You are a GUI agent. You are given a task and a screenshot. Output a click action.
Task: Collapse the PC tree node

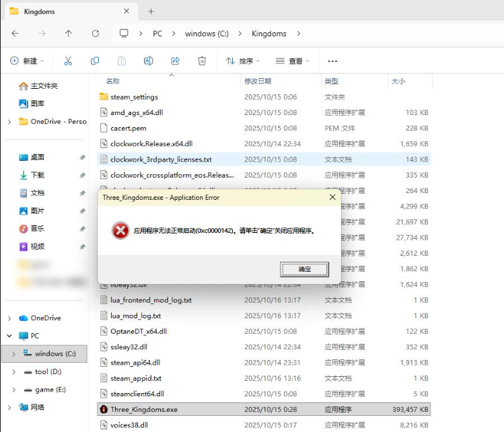pos(9,336)
